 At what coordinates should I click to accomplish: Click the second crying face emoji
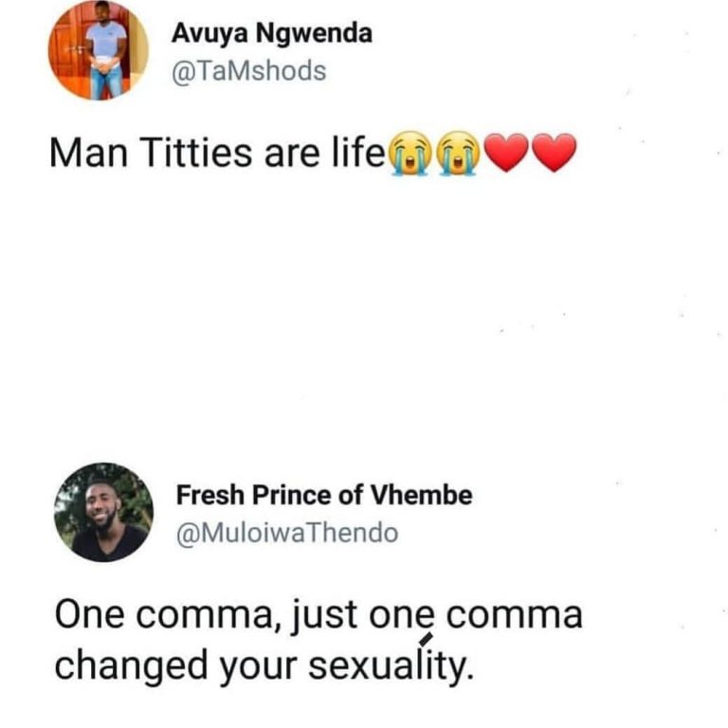tap(455, 155)
